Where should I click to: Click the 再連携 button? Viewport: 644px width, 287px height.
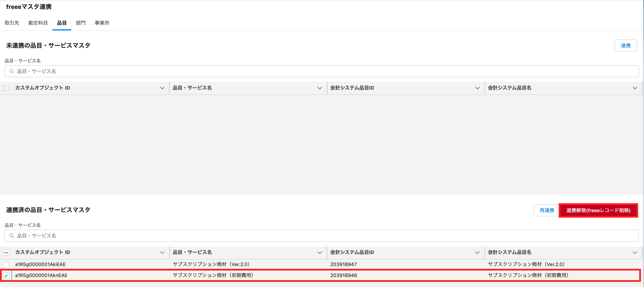coord(547,210)
